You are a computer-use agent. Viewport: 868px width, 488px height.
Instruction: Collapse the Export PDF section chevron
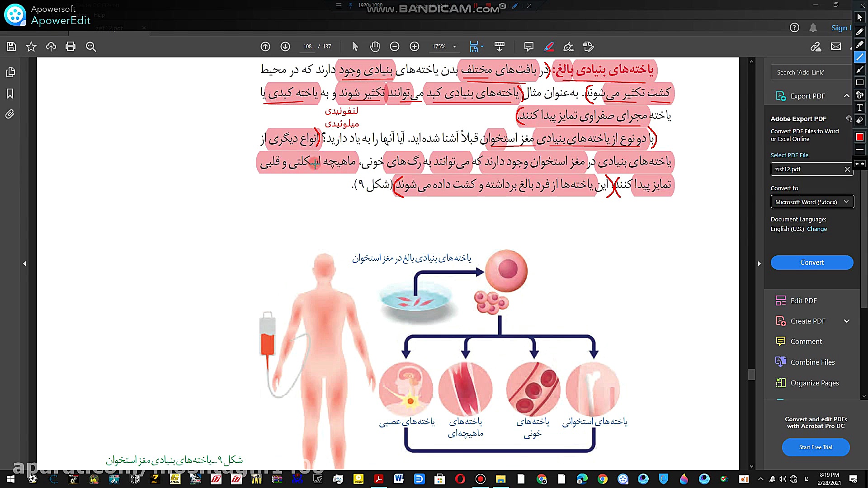coord(846,96)
